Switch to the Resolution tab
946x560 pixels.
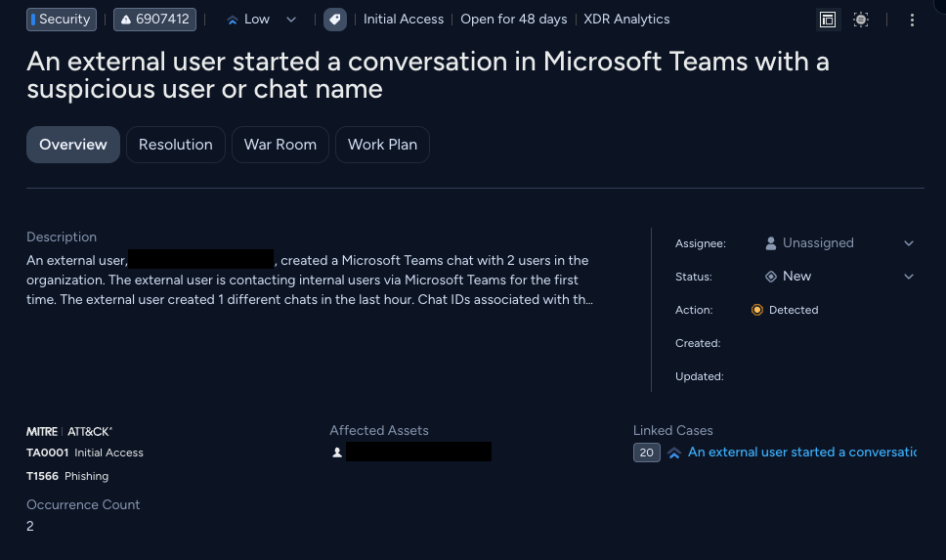176,145
